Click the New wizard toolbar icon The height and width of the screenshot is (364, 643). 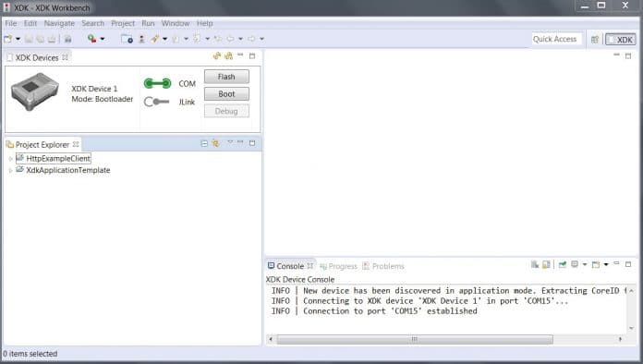[7, 39]
